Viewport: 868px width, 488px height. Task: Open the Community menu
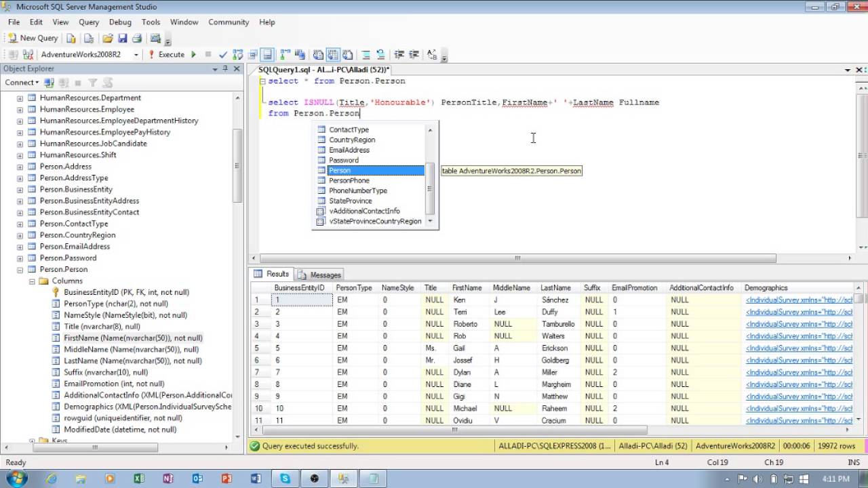point(229,22)
